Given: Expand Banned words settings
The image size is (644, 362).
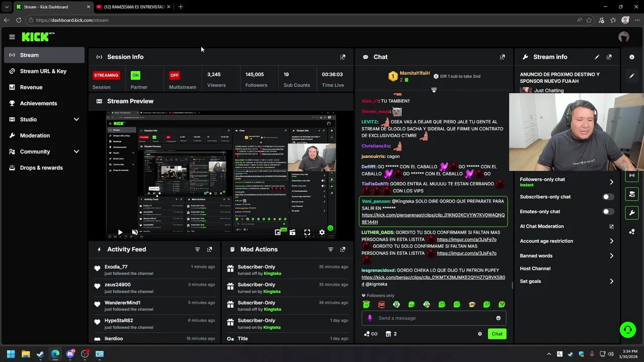Looking at the screenshot, I should click(611, 256).
